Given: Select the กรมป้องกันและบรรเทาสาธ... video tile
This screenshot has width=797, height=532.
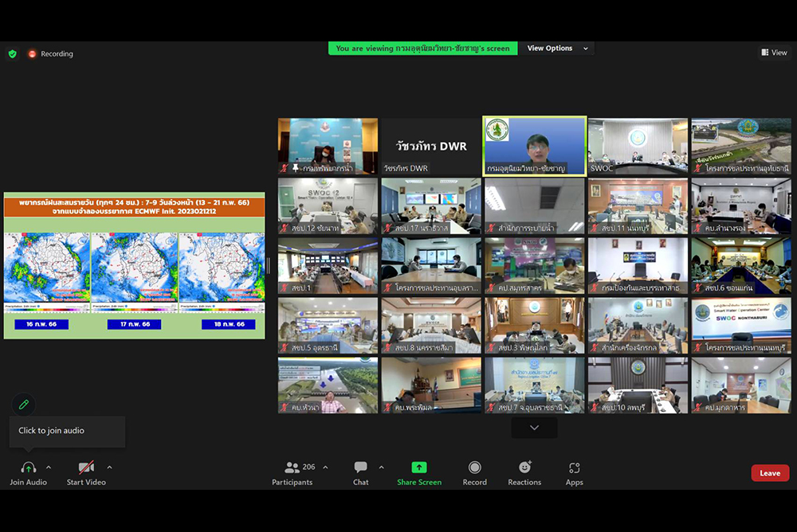Looking at the screenshot, I should click(638, 266).
